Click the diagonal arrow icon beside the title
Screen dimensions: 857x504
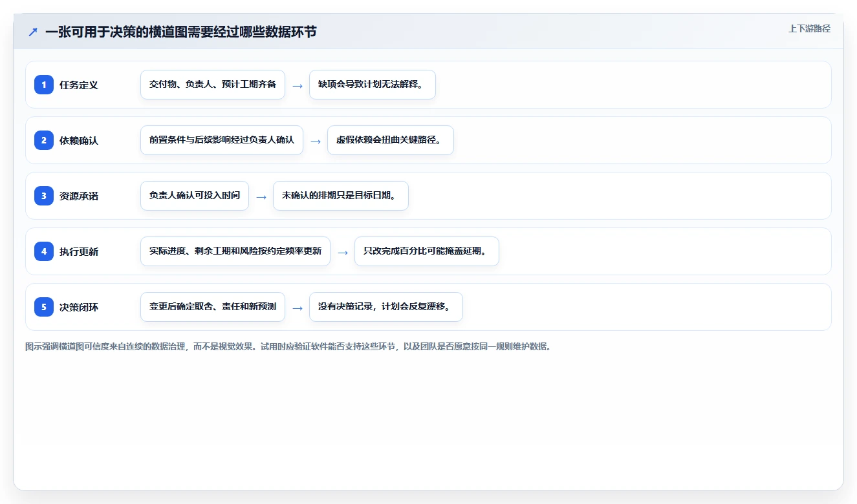(x=33, y=32)
